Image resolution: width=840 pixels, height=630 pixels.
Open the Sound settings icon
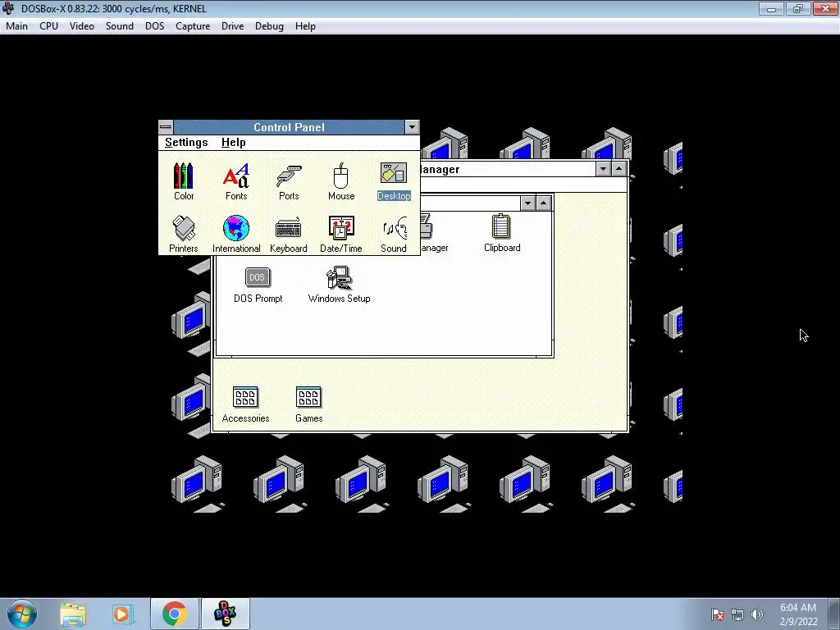coord(394,234)
